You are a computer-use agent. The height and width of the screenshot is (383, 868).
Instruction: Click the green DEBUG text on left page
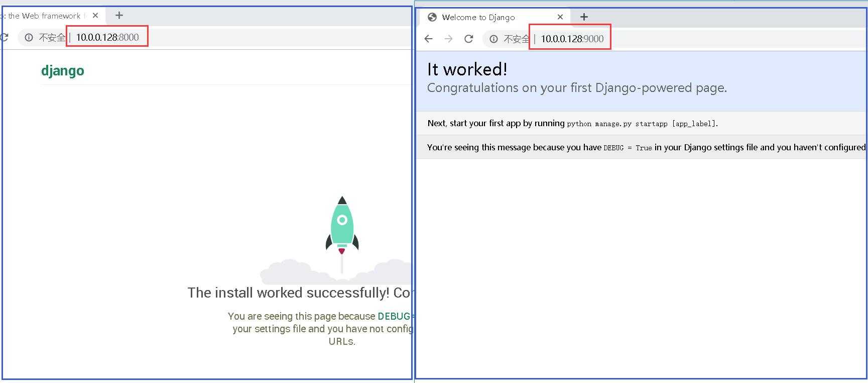tap(394, 316)
